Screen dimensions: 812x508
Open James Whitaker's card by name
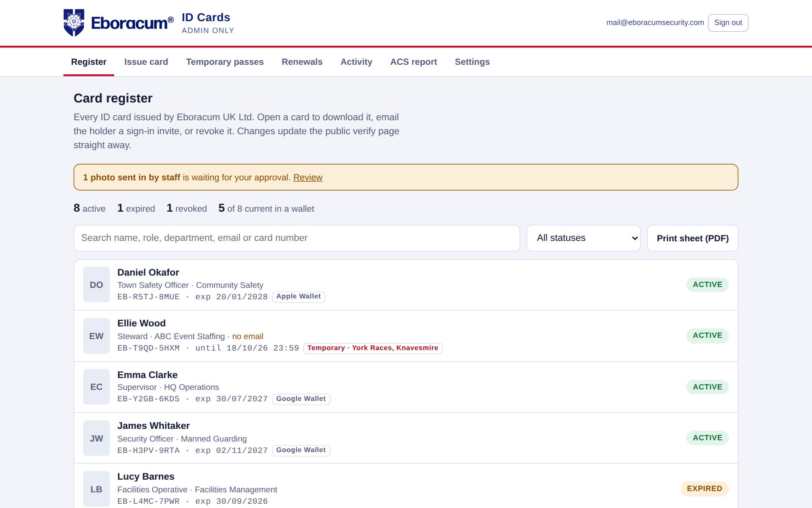[153, 425]
